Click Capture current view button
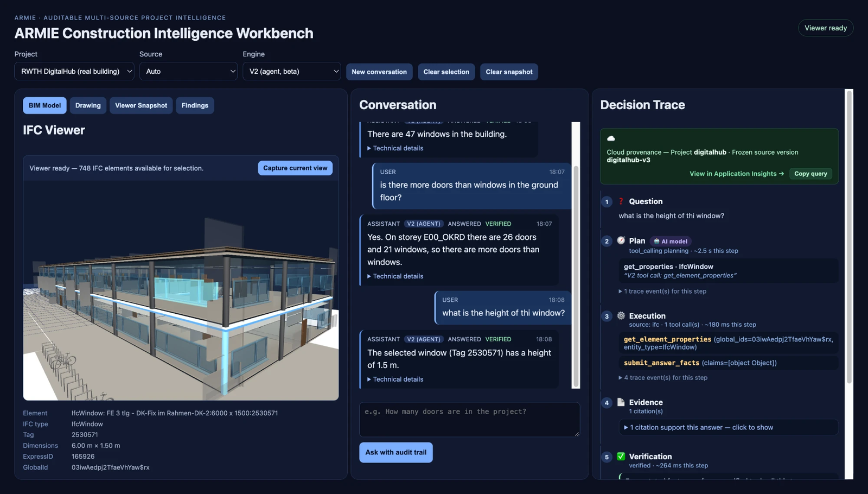The height and width of the screenshot is (494, 868). point(295,168)
